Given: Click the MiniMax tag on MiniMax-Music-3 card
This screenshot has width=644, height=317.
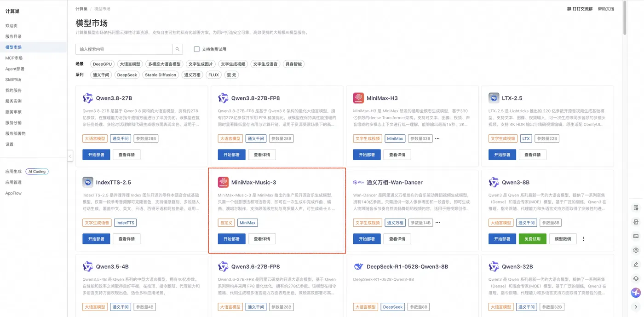Looking at the screenshot, I should (247, 223).
